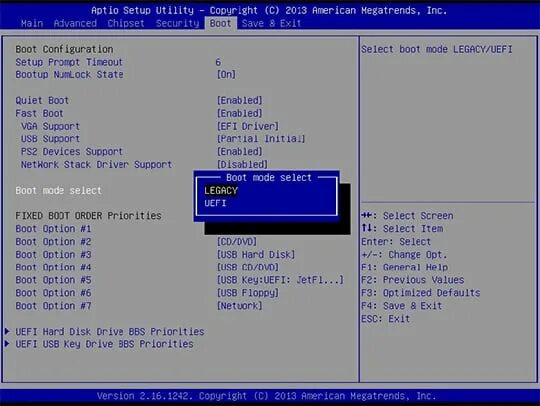Viewport: 540px width, 406px height.
Task: Open the Chipset tab
Action: tap(126, 23)
